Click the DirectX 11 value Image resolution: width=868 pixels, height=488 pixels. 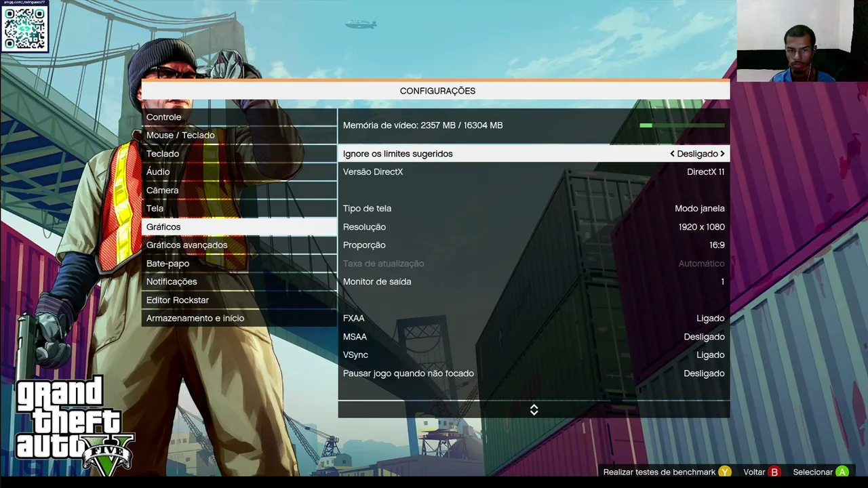tap(705, 172)
